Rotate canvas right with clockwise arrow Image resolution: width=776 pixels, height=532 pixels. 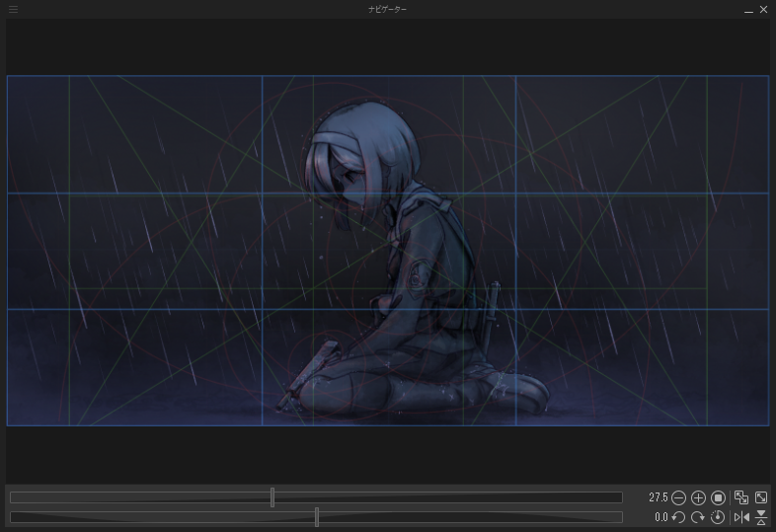[x=698, y=517]
